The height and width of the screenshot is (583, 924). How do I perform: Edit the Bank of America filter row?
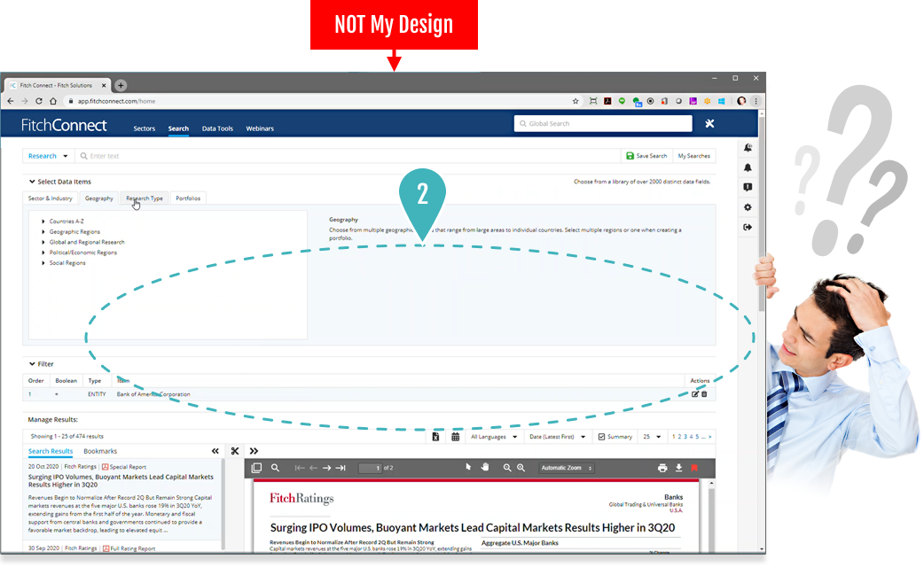694,394
